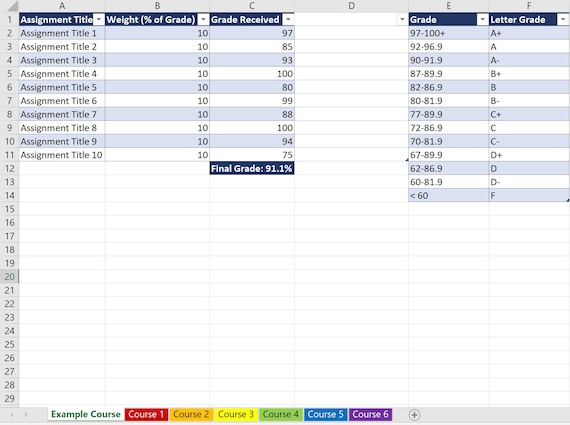Switch to Course 1 red tab

[x=146, y=414]
